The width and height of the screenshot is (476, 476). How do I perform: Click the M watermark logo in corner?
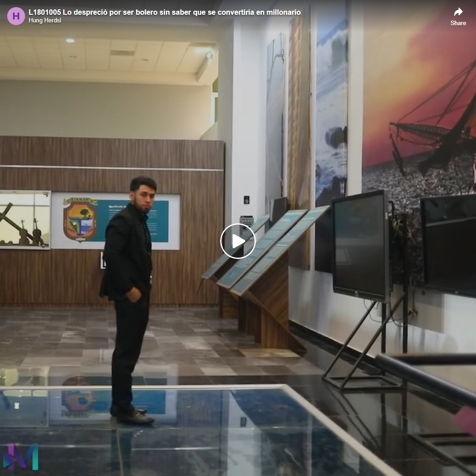click(21, 456)
